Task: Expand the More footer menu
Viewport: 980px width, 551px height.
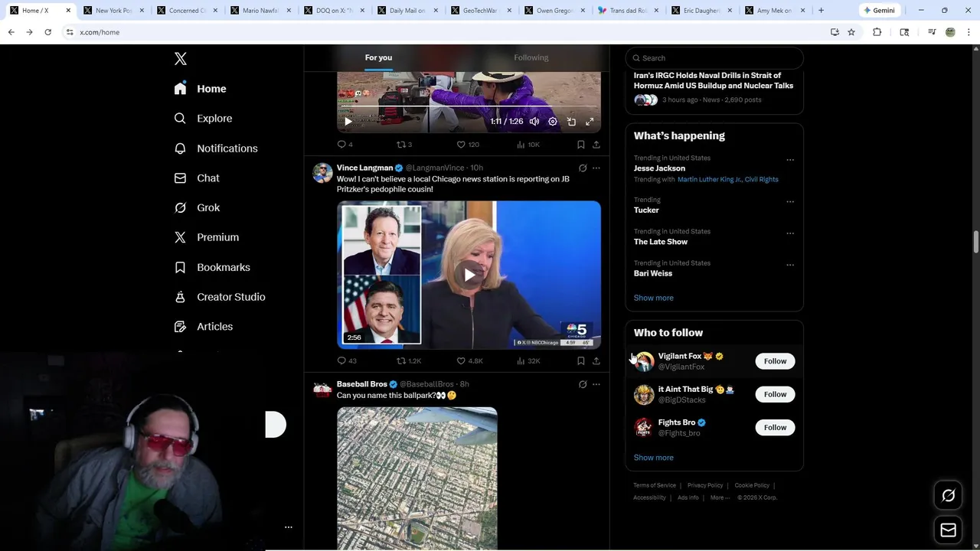Action: [x=720, y=497]
